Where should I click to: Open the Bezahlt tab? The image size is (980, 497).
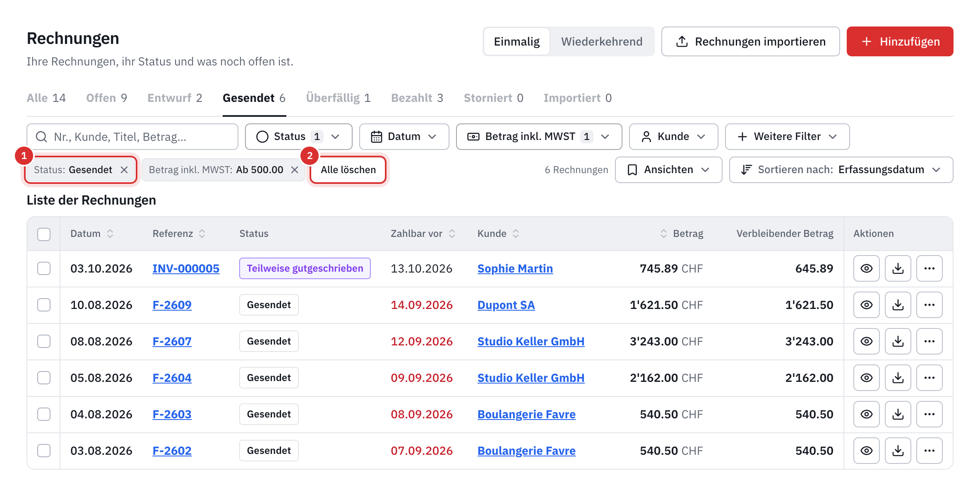pos(417,98)
